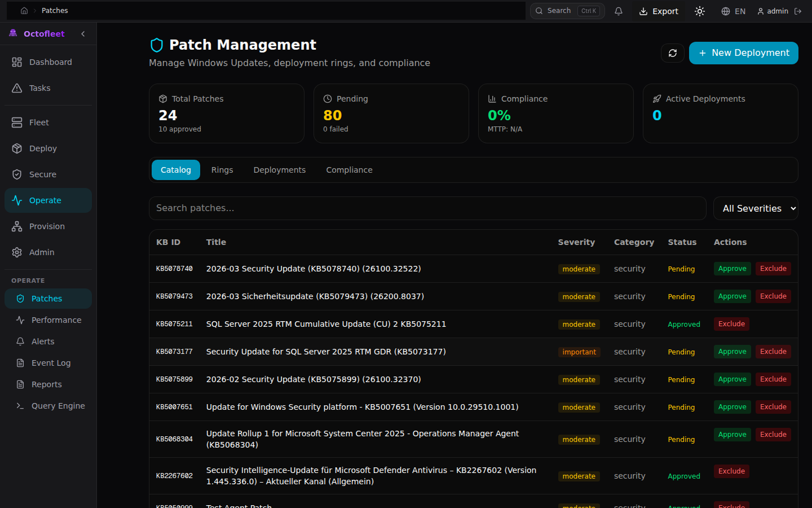Collapse the Octofleet sidebar

[x=82, y=33]
